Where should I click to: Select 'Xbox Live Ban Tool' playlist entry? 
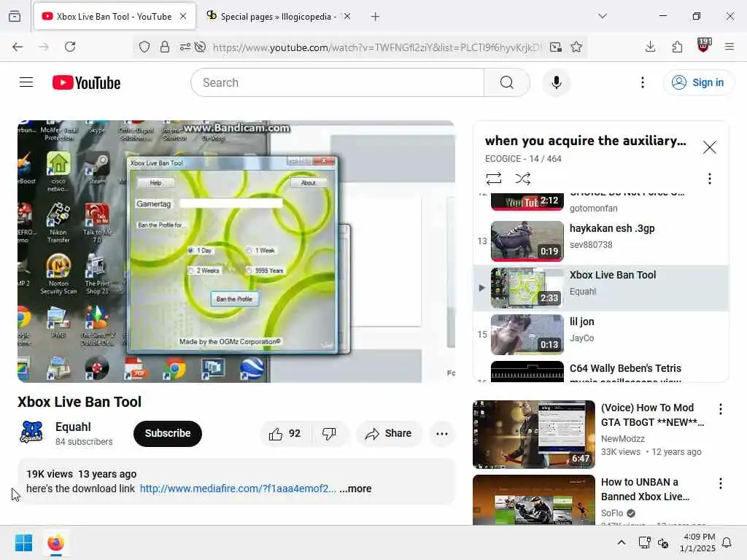coord(601,287)
